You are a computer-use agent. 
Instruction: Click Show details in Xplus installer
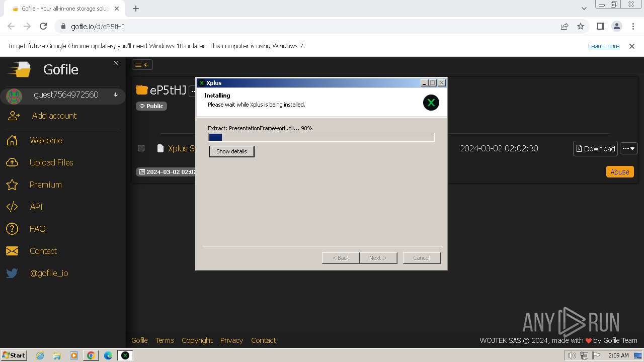pos(231,151)
